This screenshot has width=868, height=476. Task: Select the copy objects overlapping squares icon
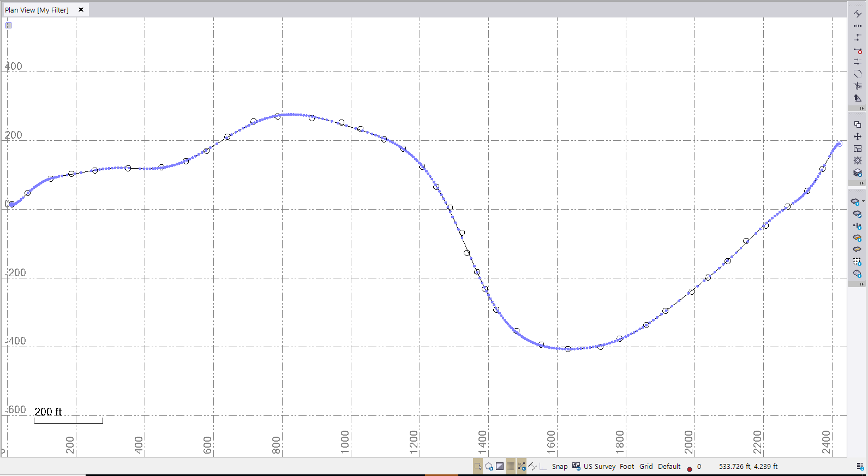point(858,124)
